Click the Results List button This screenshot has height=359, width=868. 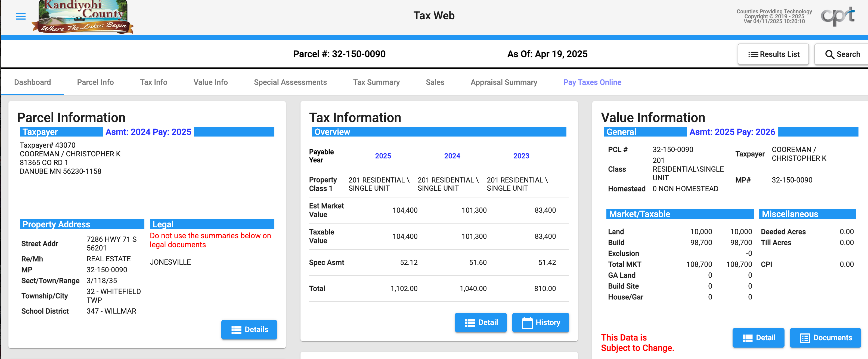coord(773,54)
